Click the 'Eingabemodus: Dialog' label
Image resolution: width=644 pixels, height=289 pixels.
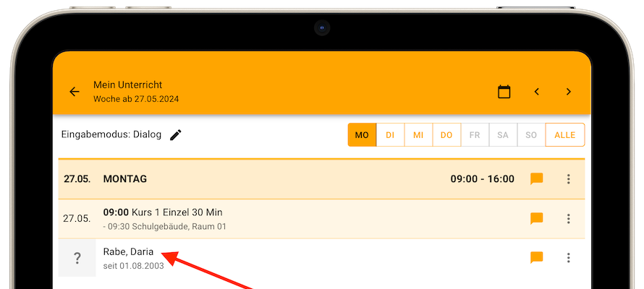[x=111, y=134]
